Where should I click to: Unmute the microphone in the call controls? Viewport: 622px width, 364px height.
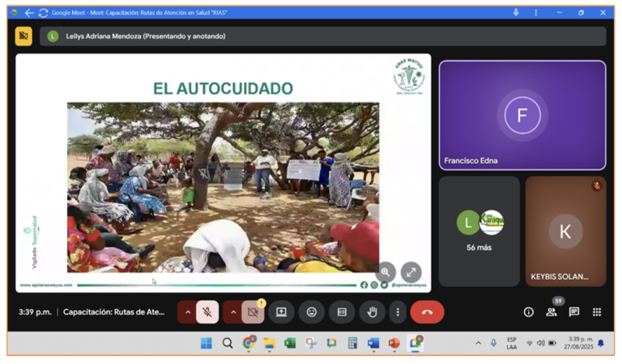click(207, 312)
